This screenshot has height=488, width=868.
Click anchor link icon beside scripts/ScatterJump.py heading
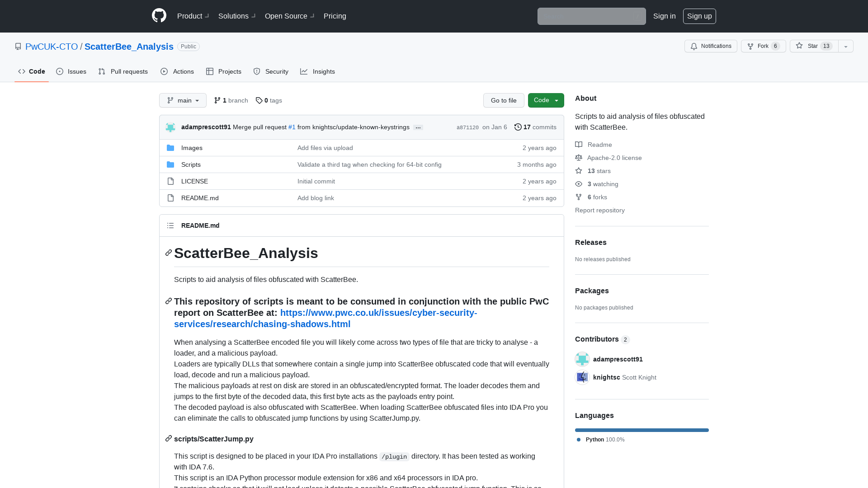coord(169,438)
